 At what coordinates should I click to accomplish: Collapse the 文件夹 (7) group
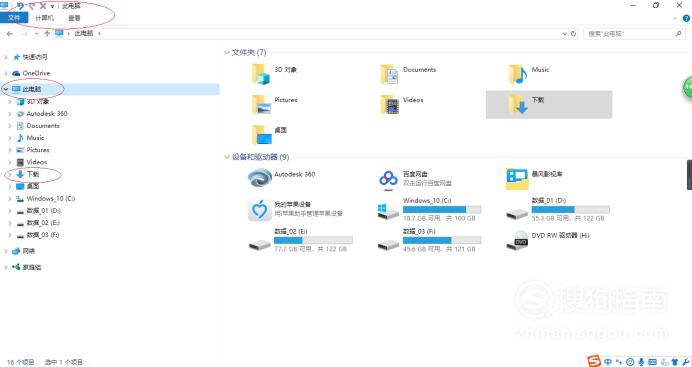point(227,52)
